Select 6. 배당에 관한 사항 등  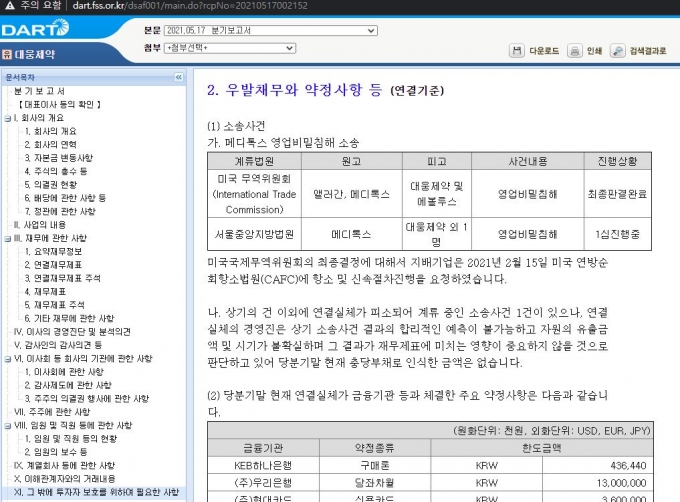[65, 198]
